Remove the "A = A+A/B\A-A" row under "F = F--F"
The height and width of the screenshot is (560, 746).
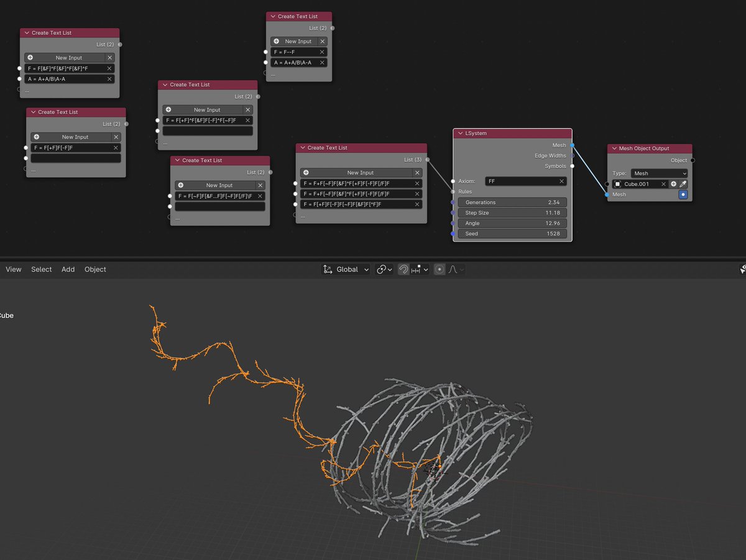tap(322, 63)
